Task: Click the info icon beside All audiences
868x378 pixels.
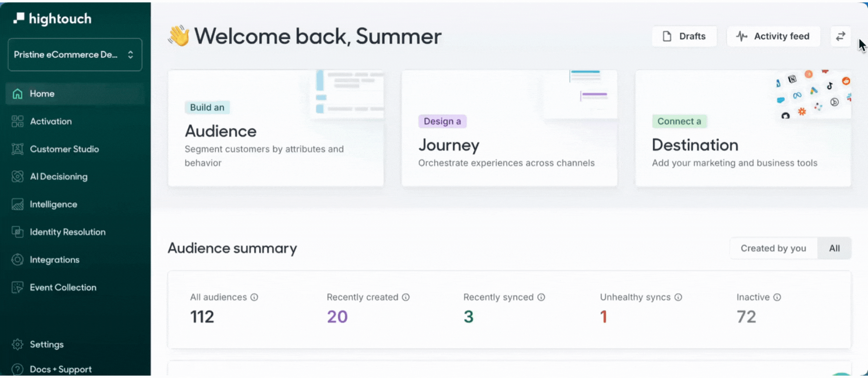Action: point(254,297)
